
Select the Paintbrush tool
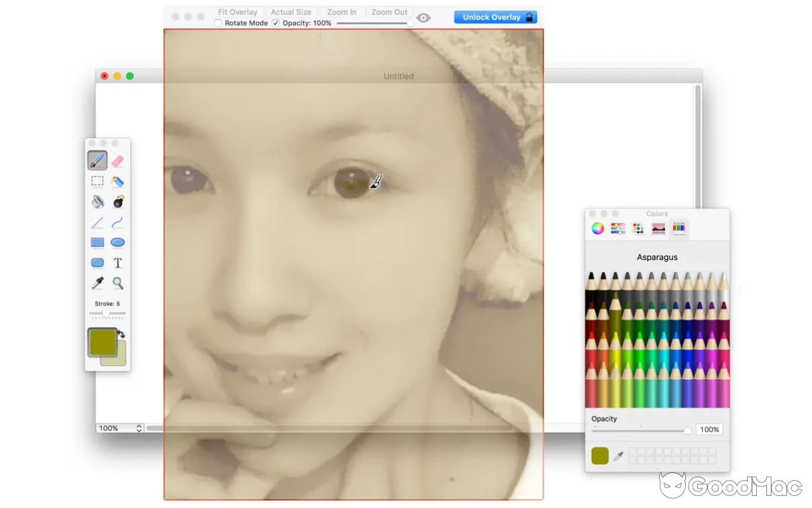[x=97, y=160]
